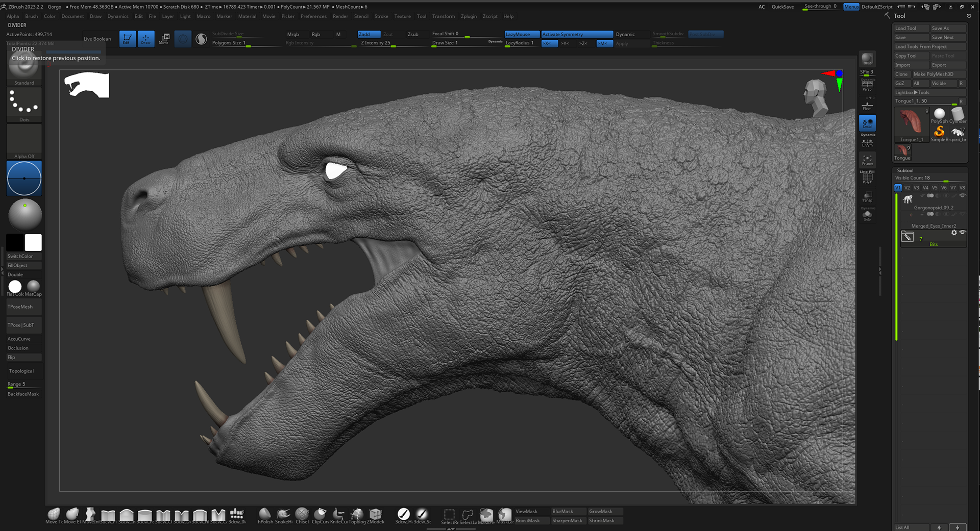Click the QuickSave button
This screenshot has width=980, height=531.
pyautogui.click(x=782, y=7)
